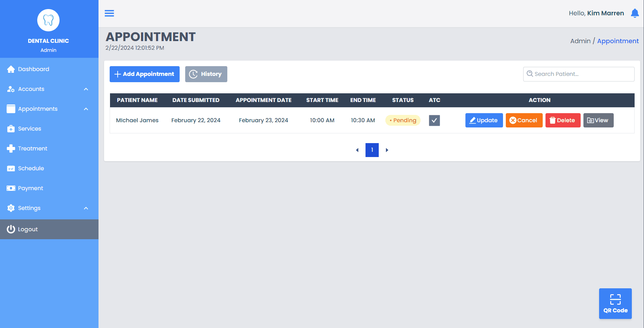Click the Services medical kit icon
644x328 pixels.
11,129
